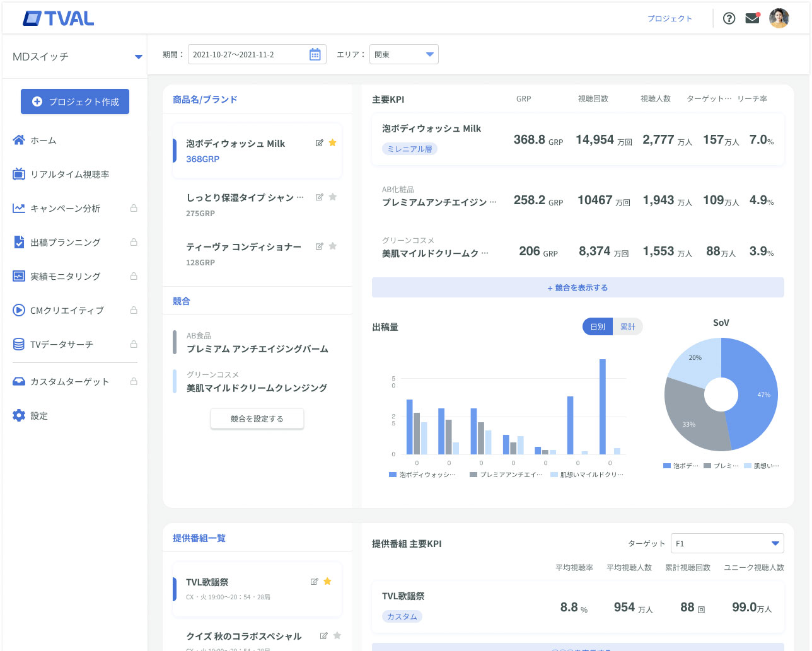812x651 pixels.
Task: Expand the MDスイッチ project dropdown
Action: tap(138, 57)
